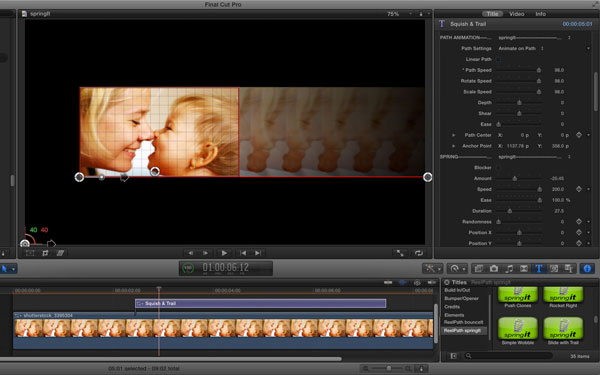This screenshot has width=600, height=375.
Task: Open the retime speed menu
Action: coord(457,269)
